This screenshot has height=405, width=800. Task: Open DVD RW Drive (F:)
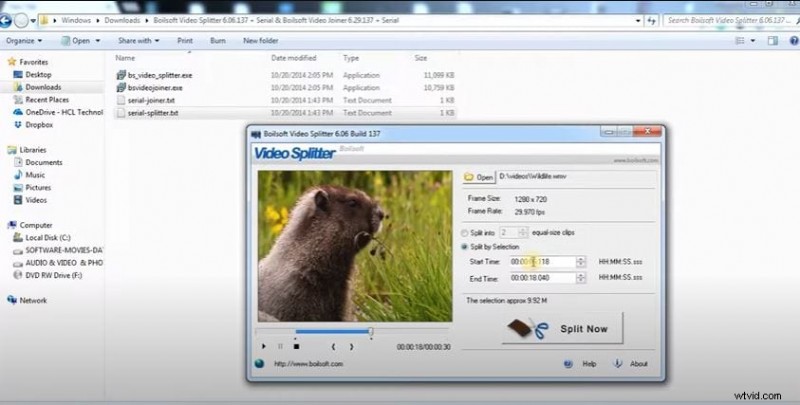[54, 275]
